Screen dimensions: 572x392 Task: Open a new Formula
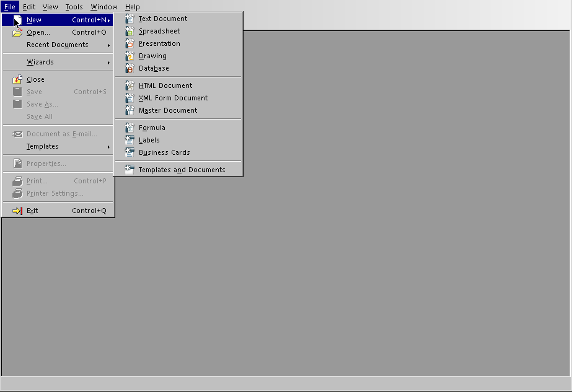click(178, 128)
